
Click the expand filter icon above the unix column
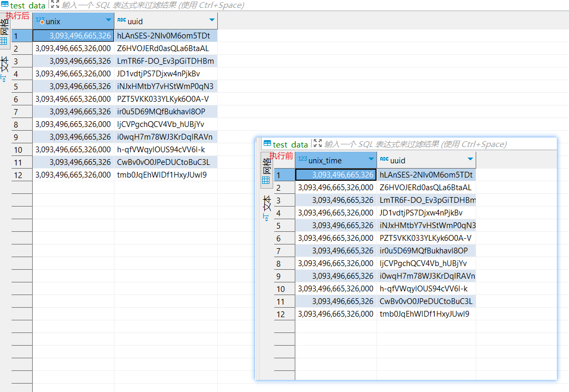coord(55,5)
